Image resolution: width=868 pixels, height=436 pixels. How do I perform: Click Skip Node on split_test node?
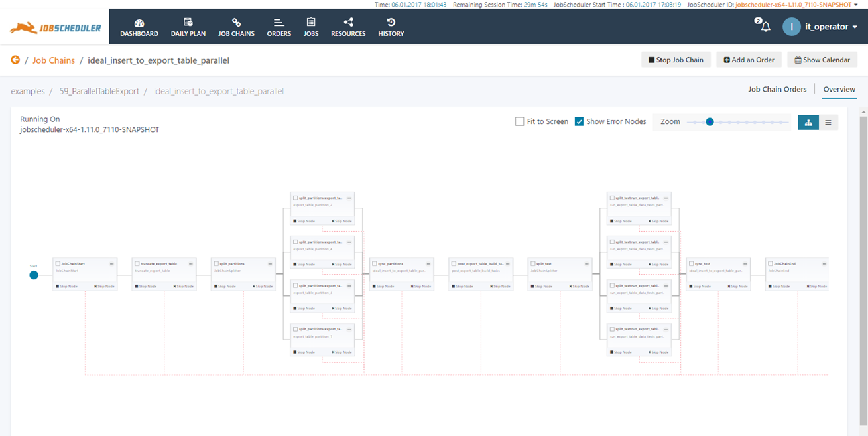(579, 287)
